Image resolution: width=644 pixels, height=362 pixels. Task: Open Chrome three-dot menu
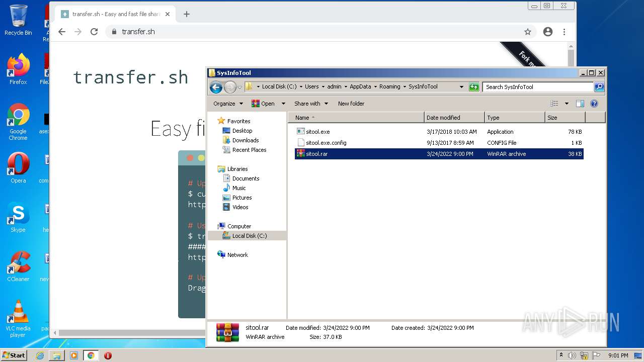564,32
